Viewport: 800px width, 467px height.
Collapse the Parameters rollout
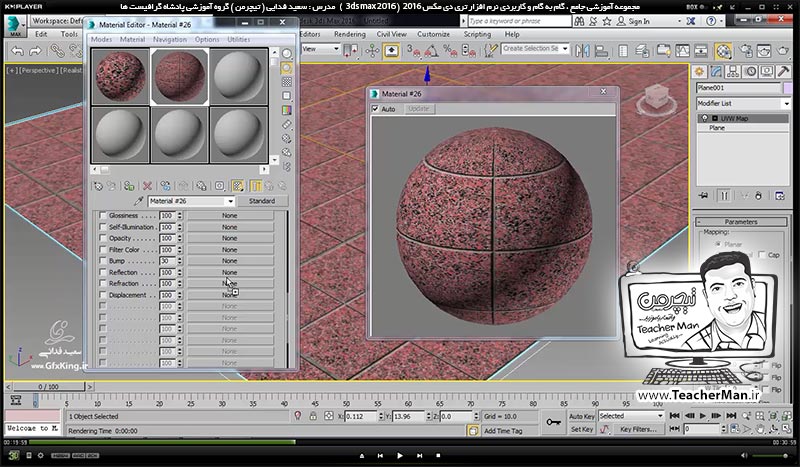[x=741, y=222]
